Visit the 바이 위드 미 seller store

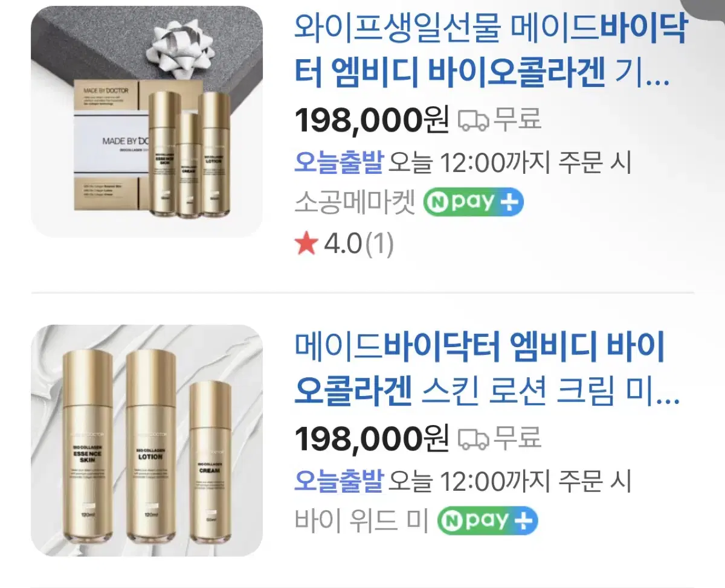[x=362, y=522]
